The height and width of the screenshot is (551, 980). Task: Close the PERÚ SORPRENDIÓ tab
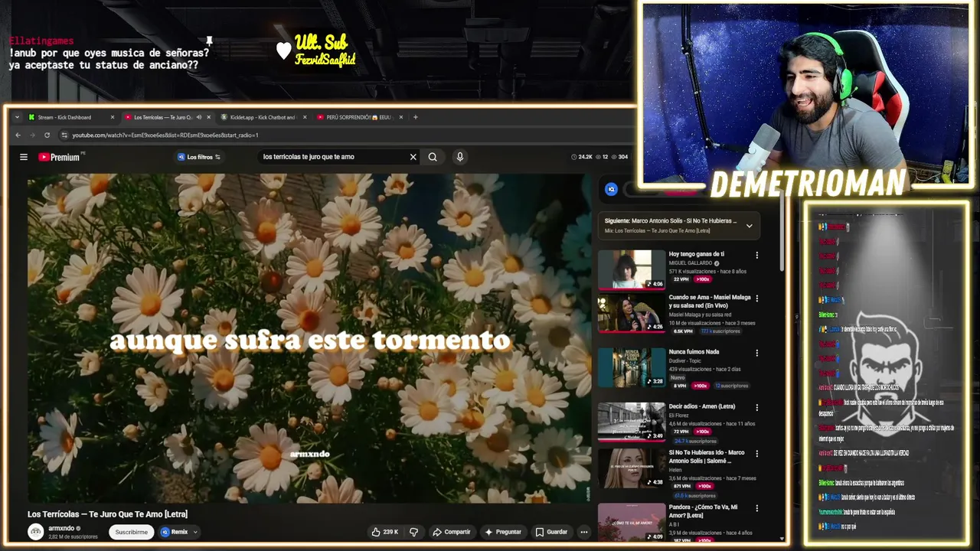coord(401,117)
